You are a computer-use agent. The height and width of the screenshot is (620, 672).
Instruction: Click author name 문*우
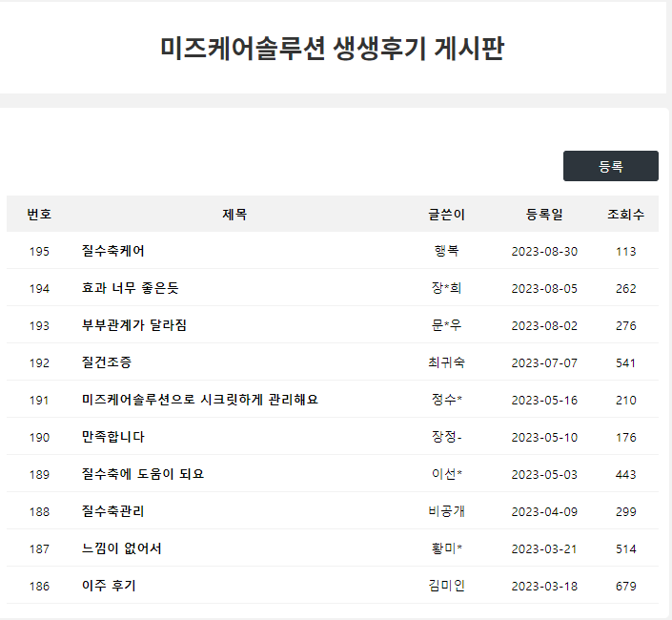tap(447, 325)
